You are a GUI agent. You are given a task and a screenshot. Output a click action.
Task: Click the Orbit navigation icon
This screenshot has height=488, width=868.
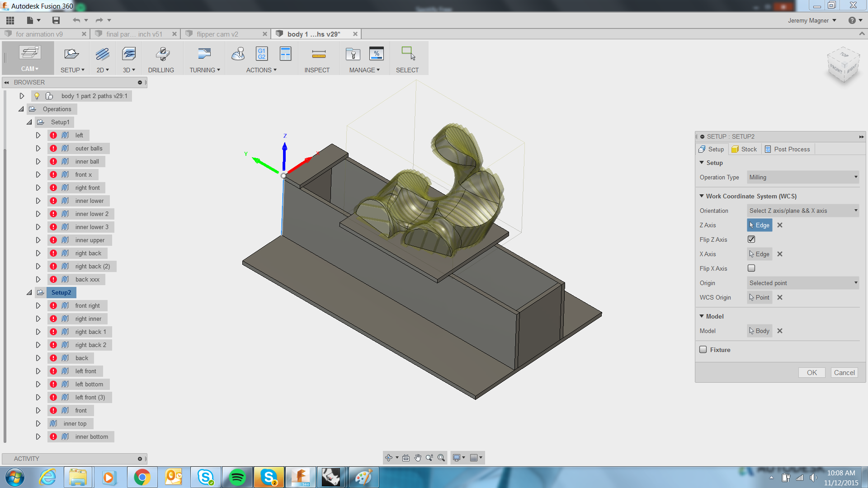[388, 458]
